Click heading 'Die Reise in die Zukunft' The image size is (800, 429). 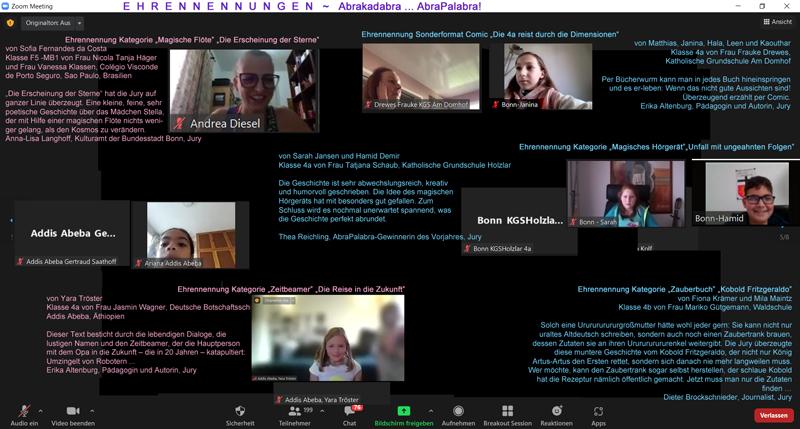pyautogui.click(x=360, y=289)
